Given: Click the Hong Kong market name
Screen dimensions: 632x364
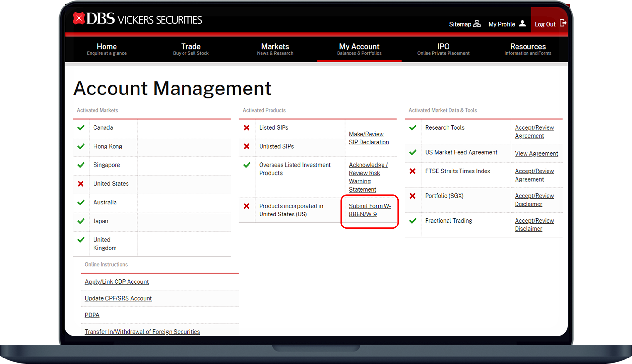Looking at the screenshot, I should [x=108, y=146].
